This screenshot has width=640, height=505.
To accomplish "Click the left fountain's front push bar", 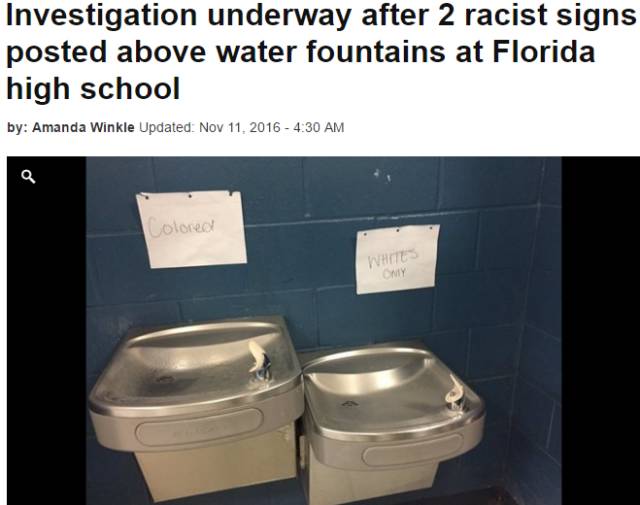I will (x=199, y=426).
